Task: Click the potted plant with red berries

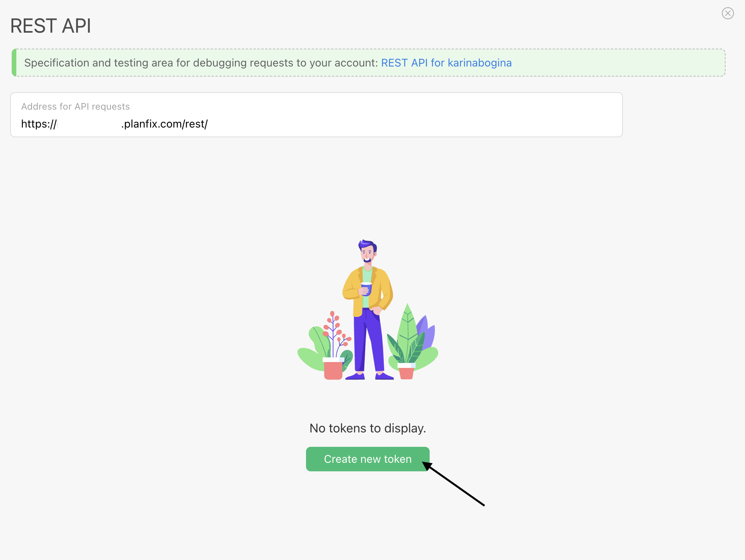Action: coord(333,350)
